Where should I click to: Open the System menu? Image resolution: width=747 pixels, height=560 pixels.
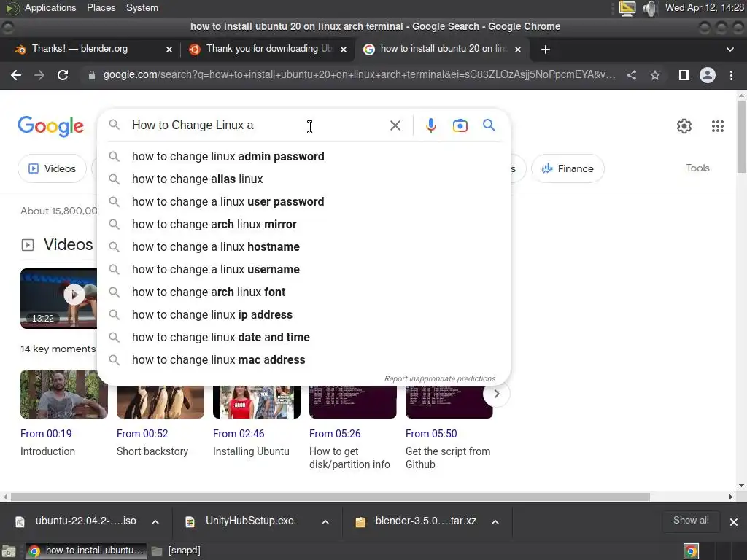click(142, 8)
